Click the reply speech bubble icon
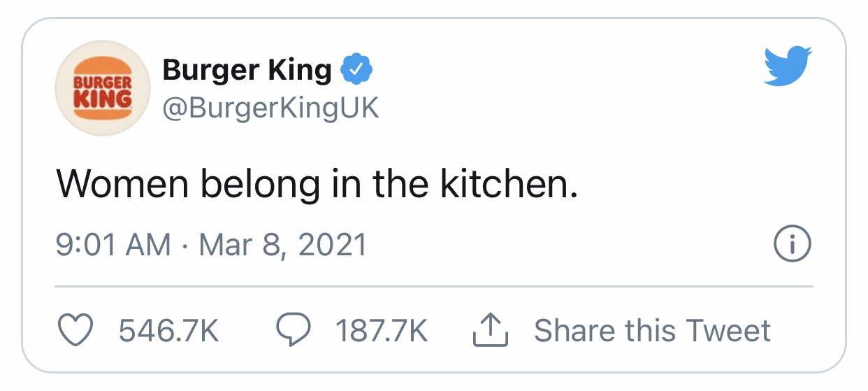 coord(294,331)
